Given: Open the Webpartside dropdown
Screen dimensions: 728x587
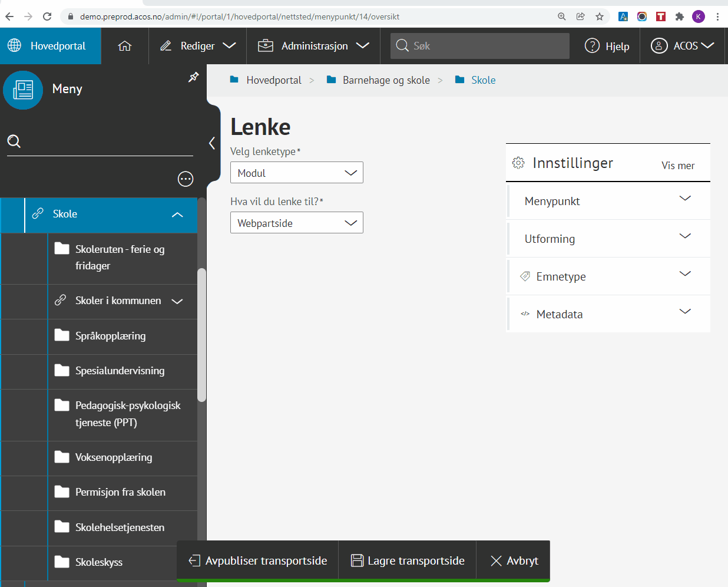Looking at the screenshot, I should click(296, 223).
